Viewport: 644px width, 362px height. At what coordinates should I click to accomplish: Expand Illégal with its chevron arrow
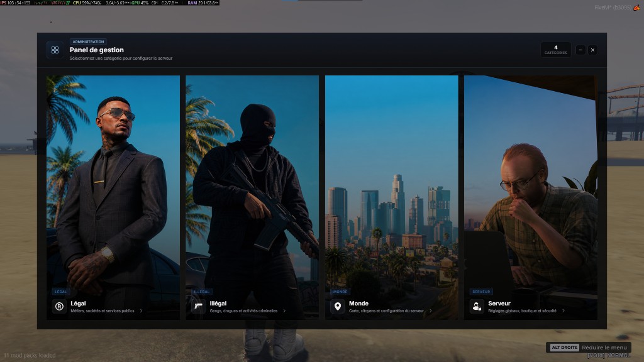coord(284,310)
